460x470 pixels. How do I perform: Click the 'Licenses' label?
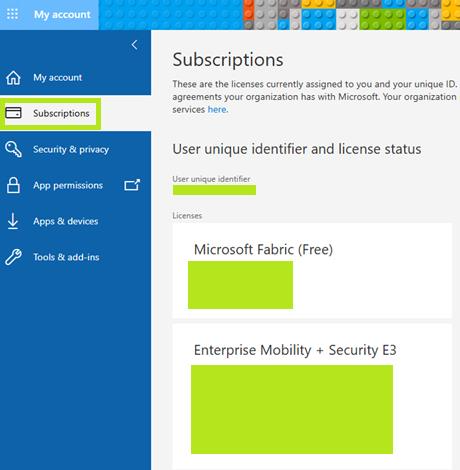point(187,216)
